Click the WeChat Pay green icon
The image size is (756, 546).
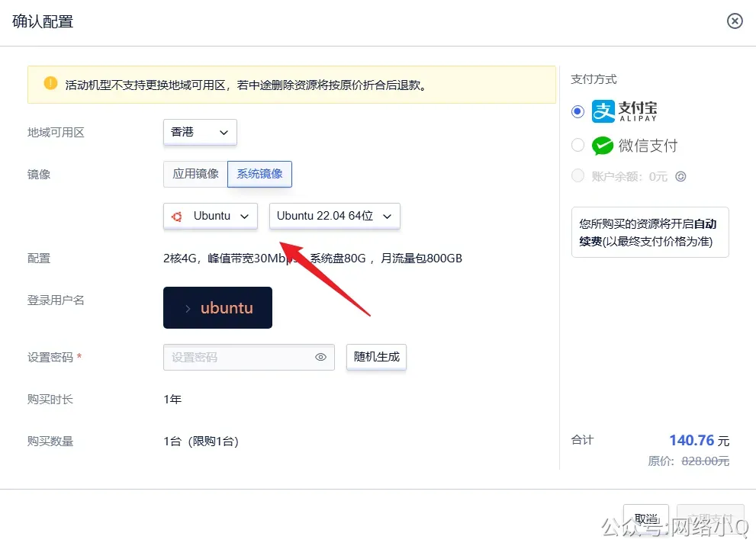pos(602,145)
